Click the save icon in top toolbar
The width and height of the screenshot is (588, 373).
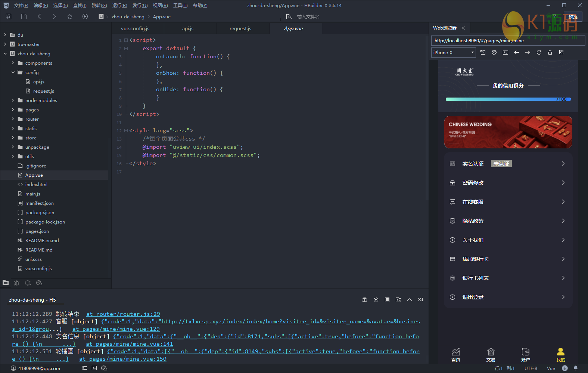click(x=24, y=16)
